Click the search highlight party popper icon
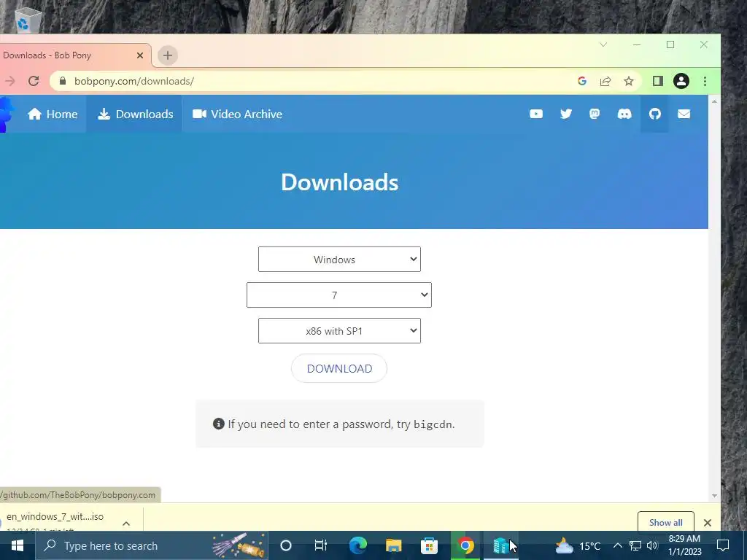747x560 pixels. tap(239, 545)
